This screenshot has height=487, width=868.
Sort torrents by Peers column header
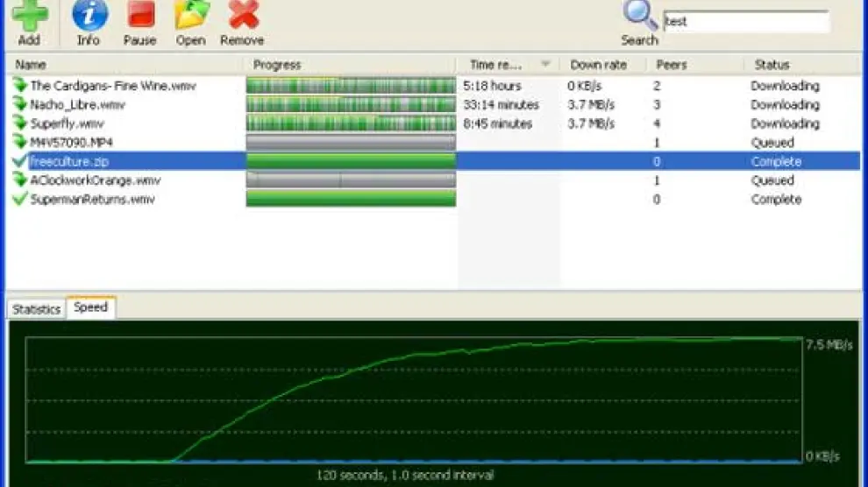tap(671, 65)
